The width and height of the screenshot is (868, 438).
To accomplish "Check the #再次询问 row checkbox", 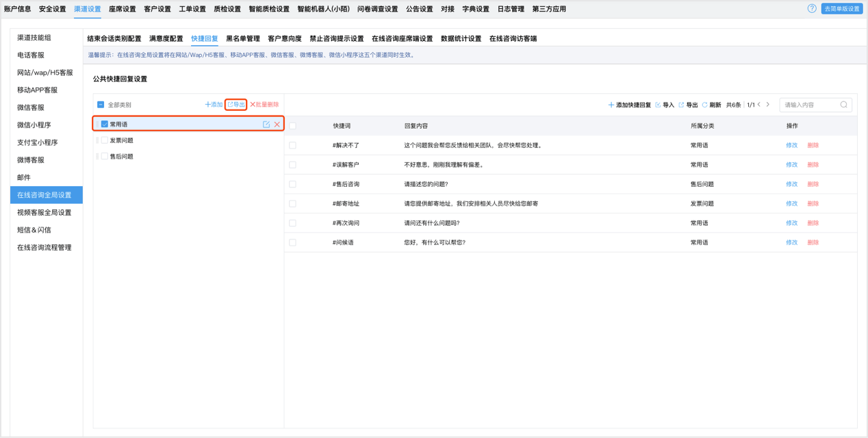I will [x=293, y=223].
